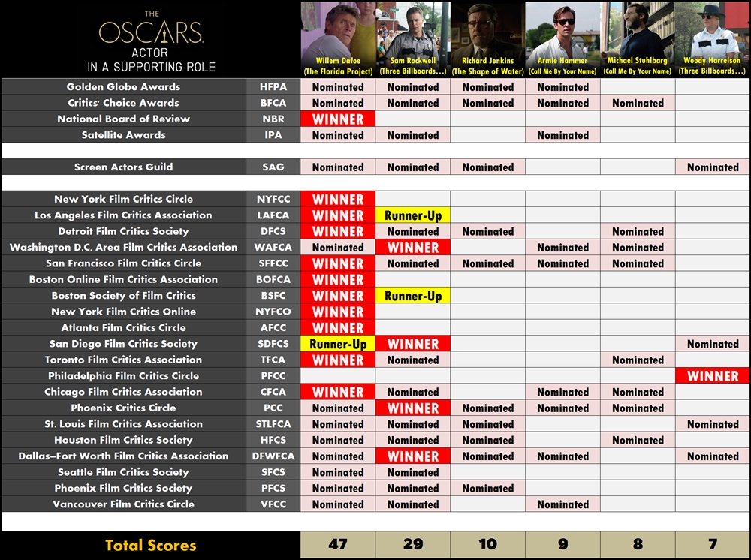The height and width of the screenshot is (560, 751).
Task: Click total score 8 for Stuhlbarg
Action: (638, 545)
